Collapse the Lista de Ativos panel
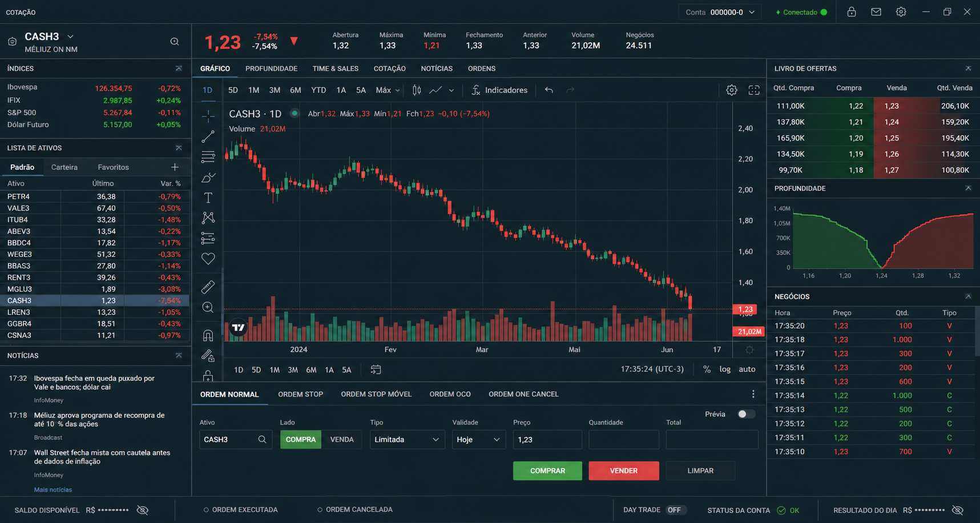The image size is (980, 523). pyautogui.click(x=179, y=148)
